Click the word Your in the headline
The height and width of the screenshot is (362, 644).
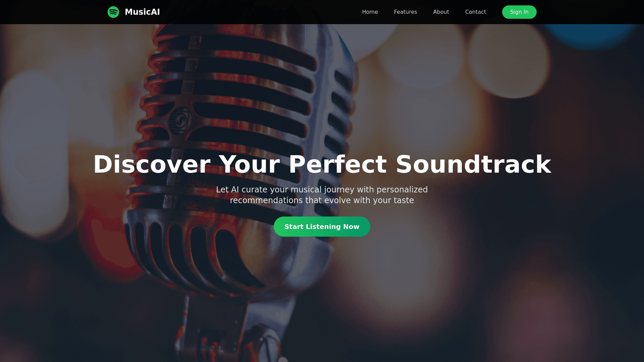250,165
